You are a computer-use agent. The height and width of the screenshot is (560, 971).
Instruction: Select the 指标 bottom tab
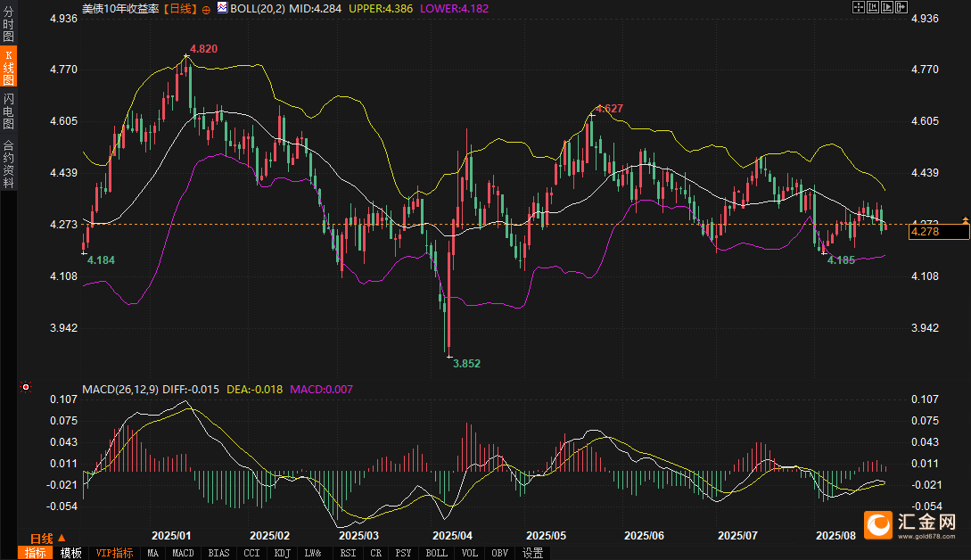coord(36,553)
